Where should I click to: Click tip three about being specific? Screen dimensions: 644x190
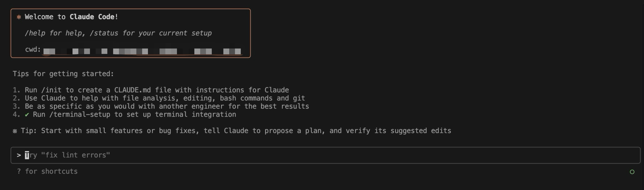pos(167,106)
